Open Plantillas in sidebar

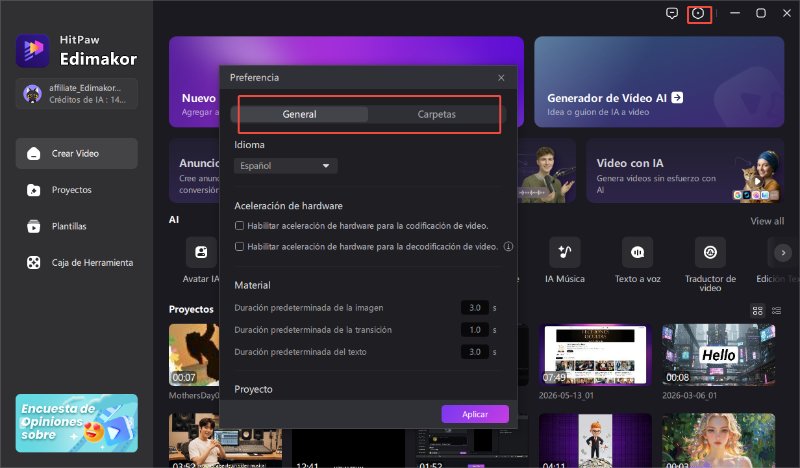(x=77, y=226)
